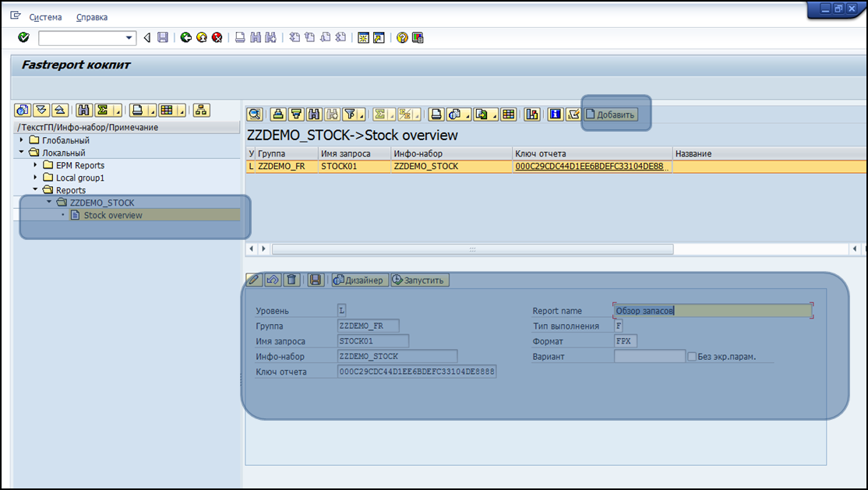The height and width of the screenshot is (490, 868).
Task: Open the transaction command field dropdown
Action: click(130, 37)
